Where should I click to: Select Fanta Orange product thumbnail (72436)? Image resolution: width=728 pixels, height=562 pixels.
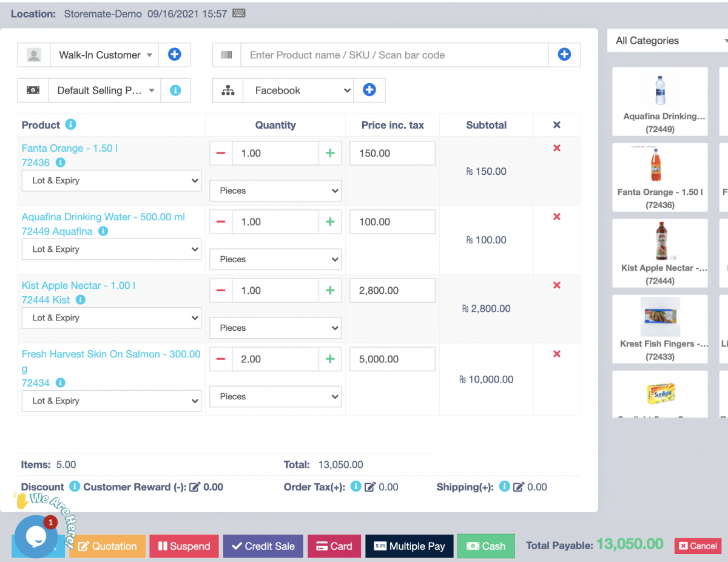pyautogui.click(x=660, y=177)
